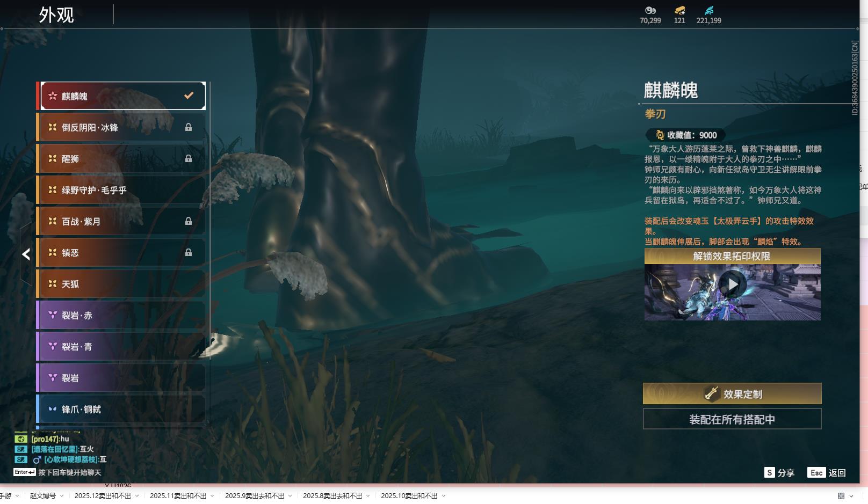Select the 天狐 skin
This screenshot has width=868, height=504.
click(121, 284)
